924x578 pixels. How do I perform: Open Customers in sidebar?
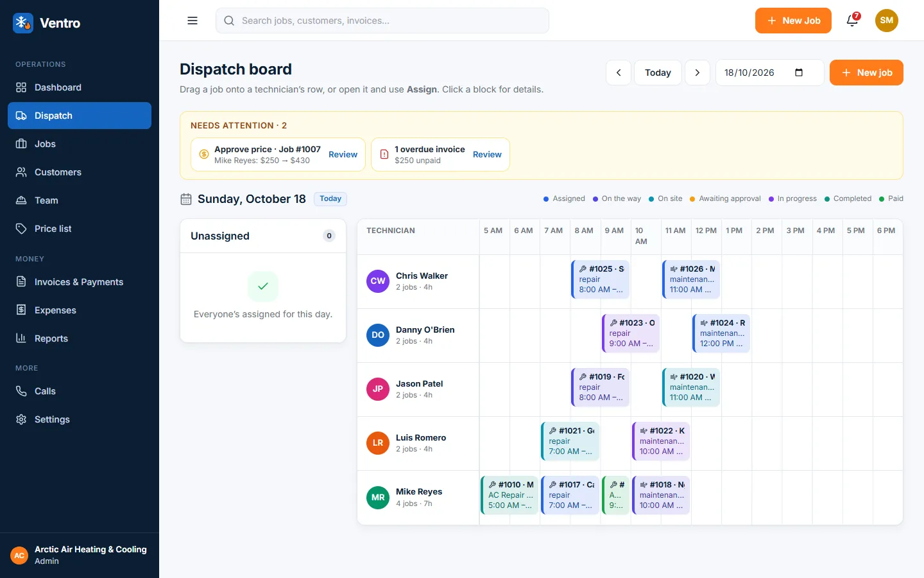point(80,172)
